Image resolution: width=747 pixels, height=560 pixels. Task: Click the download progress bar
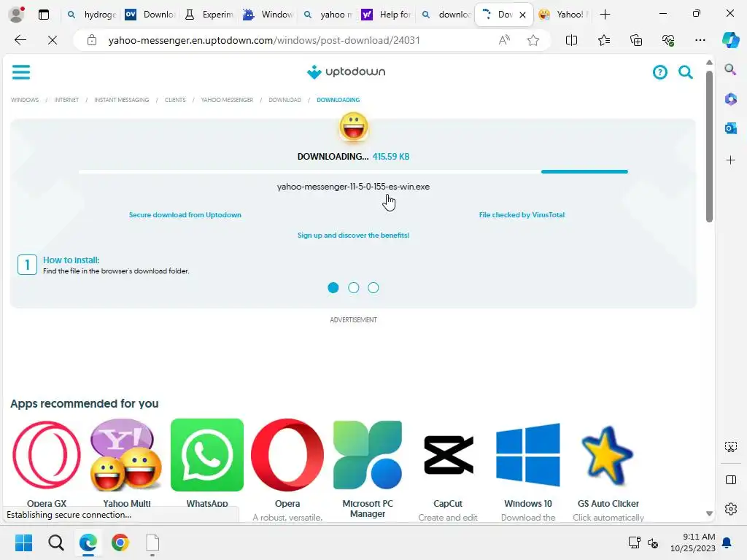[354, 171]
